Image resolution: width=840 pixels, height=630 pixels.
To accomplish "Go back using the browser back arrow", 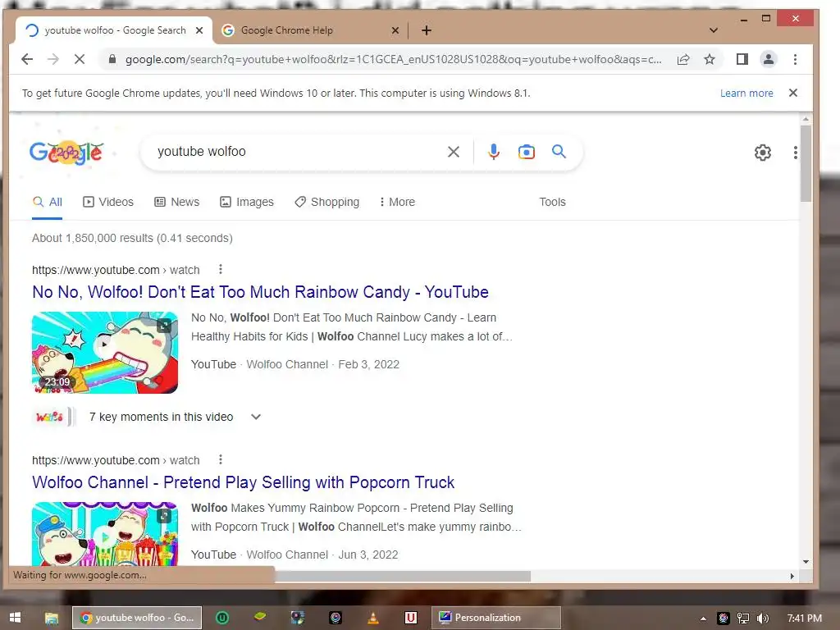I will point(27,59).
